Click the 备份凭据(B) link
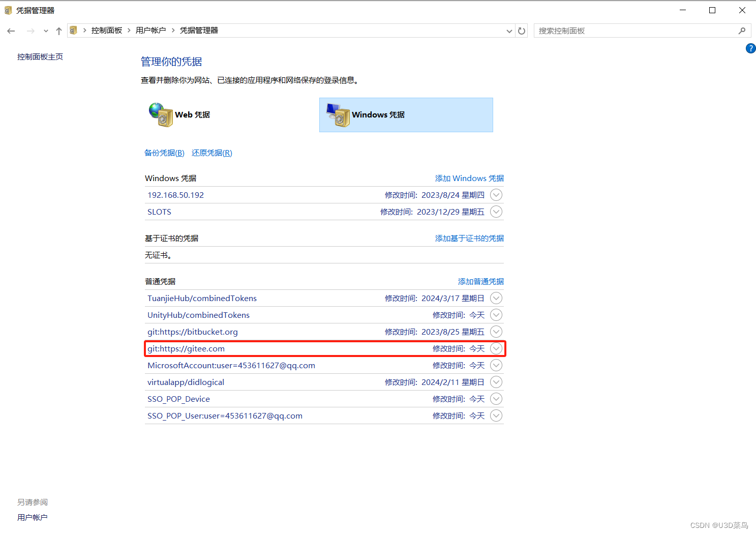The height and width of the screenshot is (534, 756). click(164, 153)
